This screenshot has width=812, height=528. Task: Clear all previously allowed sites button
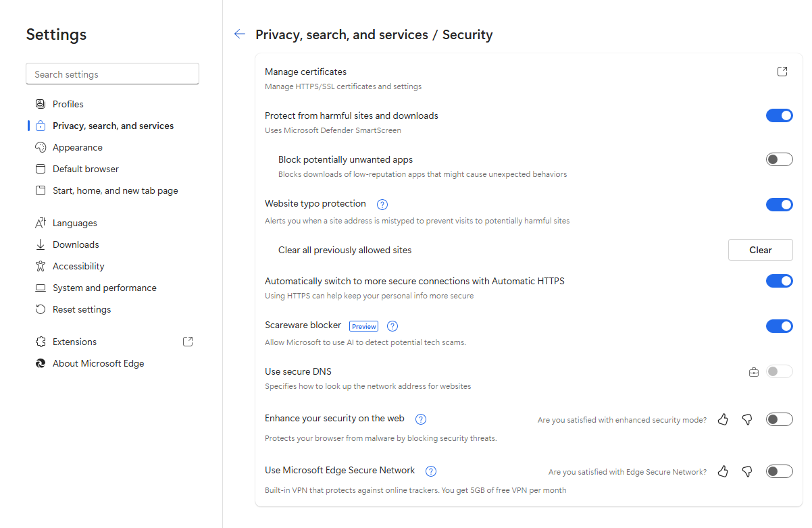point(761,250)
